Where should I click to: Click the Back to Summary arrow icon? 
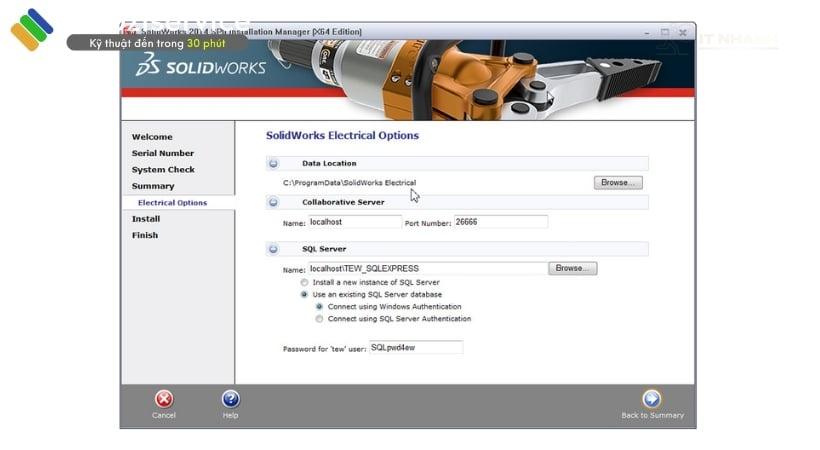coord(652,399)
